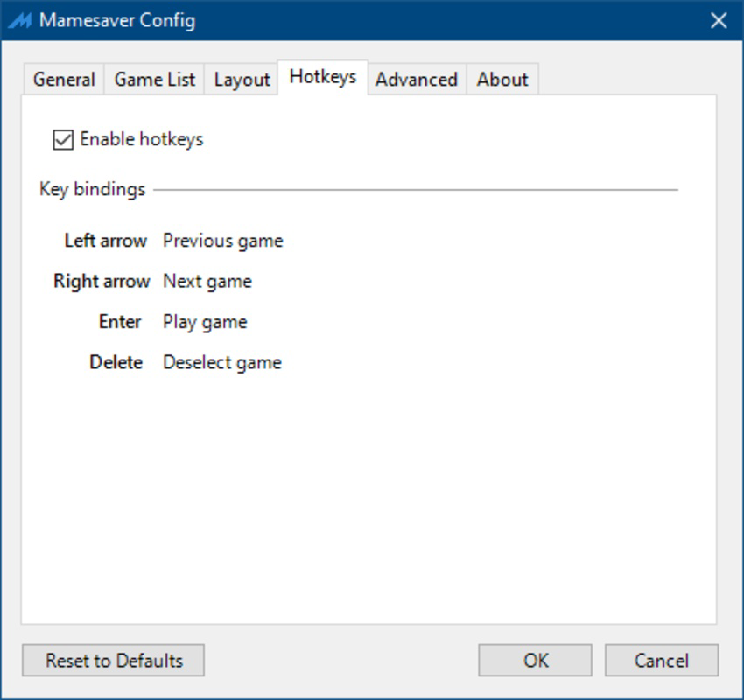Image resolution: width=744 pixels, height=700 pixels.
Task: Click the "Play game" binding text
Action: [x=205, y=323]
